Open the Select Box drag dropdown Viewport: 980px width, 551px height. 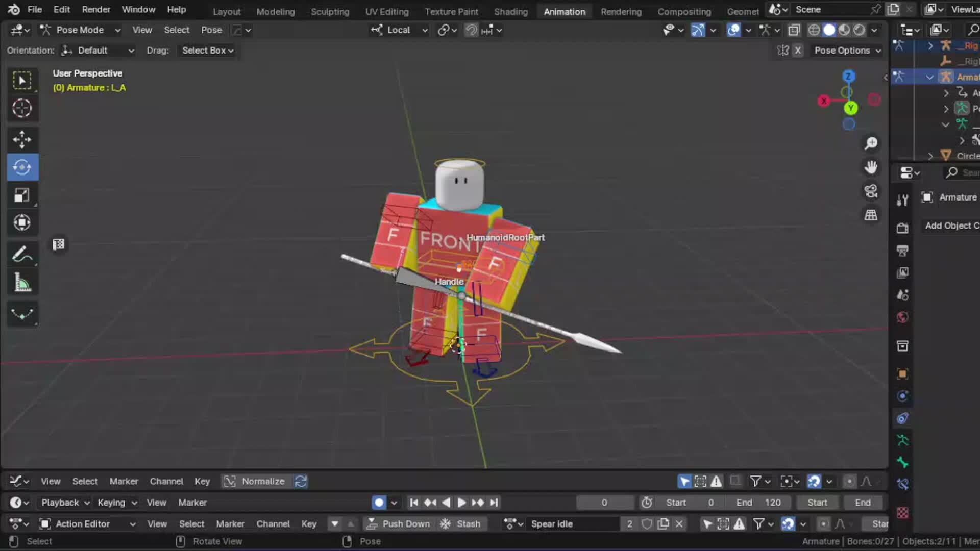click(x=207, y=51)
